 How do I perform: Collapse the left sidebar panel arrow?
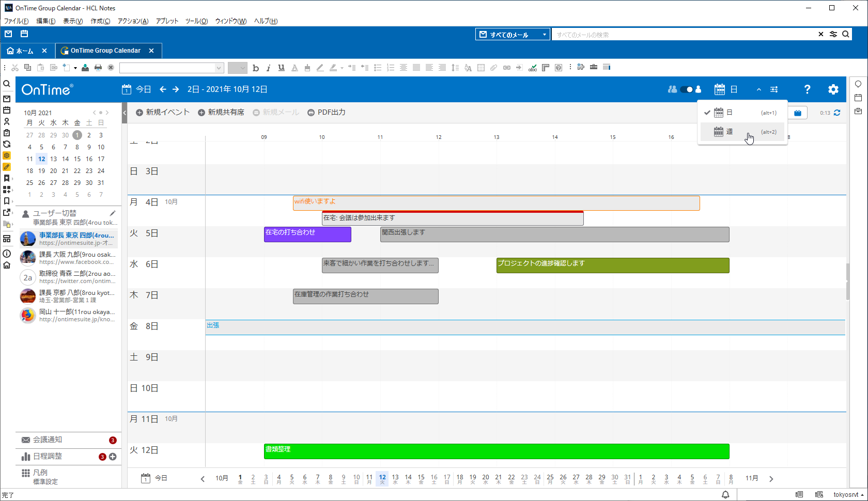pos(125,113)
